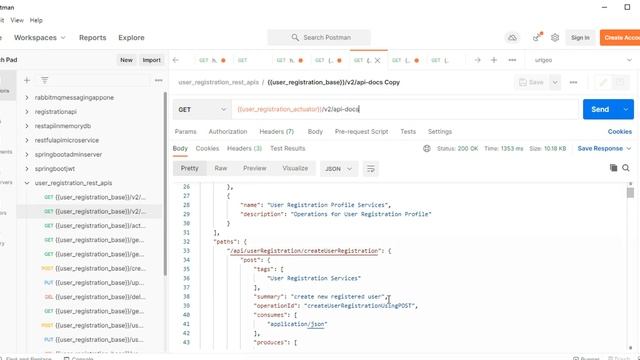Open the settings gear icon
Image resolution: width=640 pixels, height=360 pixels.
point(555,38)
